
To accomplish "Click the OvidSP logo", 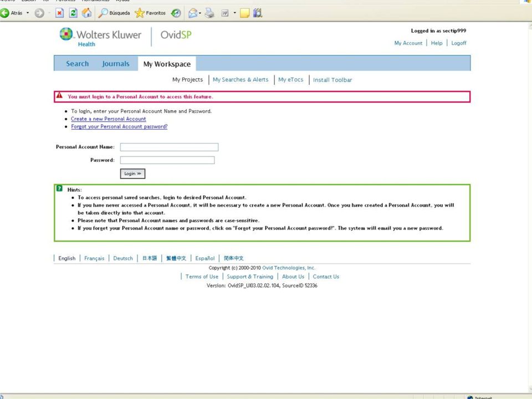I will tap(176, 34).
